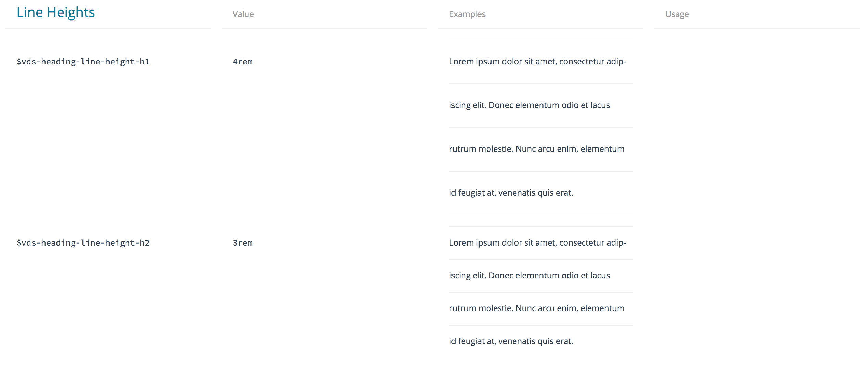Click the Usage column header
The height and width of the screenshot is (368, 868).
click(677, 14)
